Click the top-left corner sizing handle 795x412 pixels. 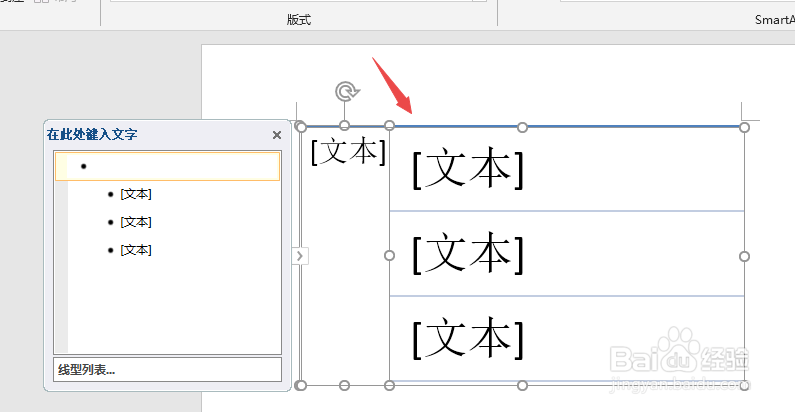tap(300, 126)
